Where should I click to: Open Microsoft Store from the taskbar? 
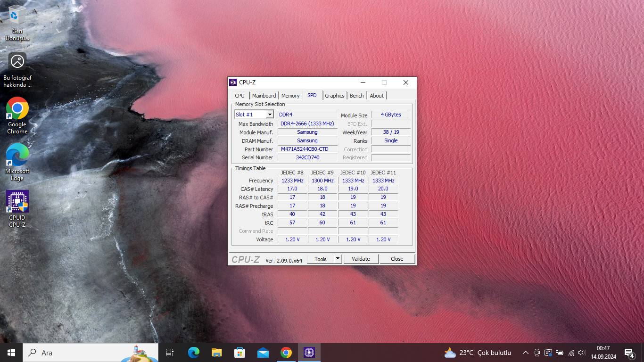[239, 353]
